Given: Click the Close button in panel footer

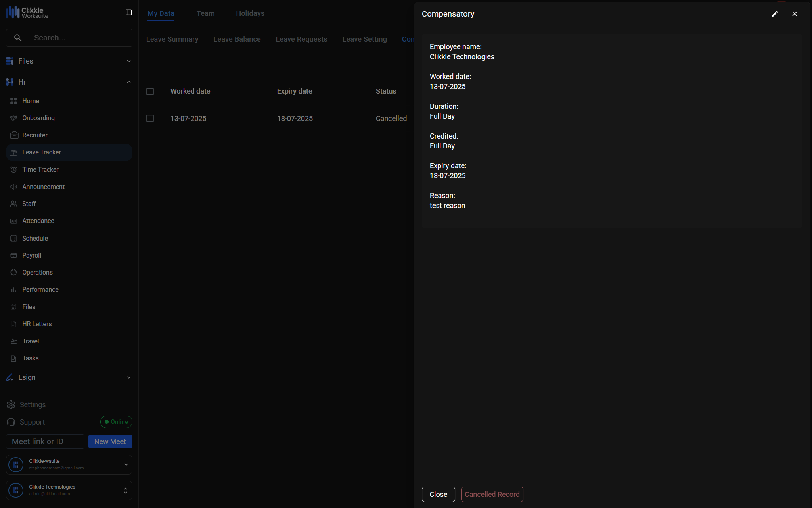Looking at the screenshot, I should 438,494.
